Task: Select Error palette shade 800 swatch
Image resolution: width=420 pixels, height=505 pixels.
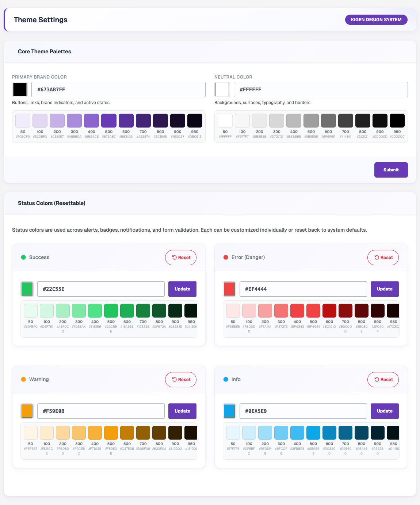Action: point(362,311)
